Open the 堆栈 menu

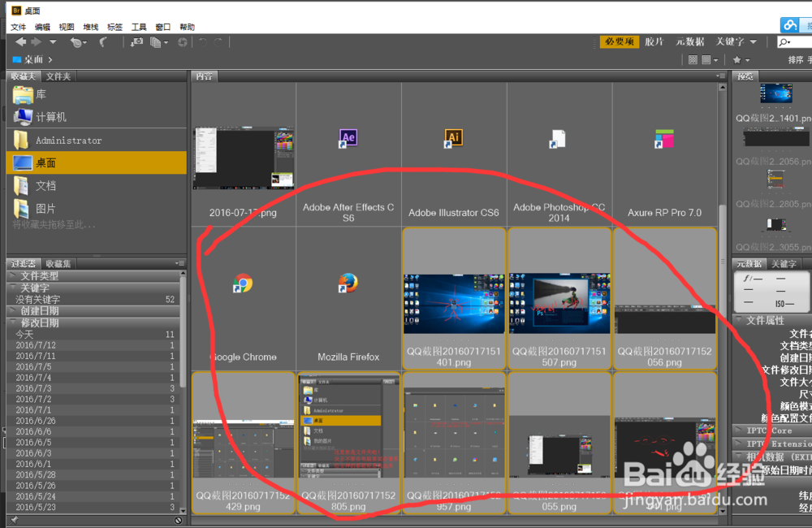click(x=91, y=27)
